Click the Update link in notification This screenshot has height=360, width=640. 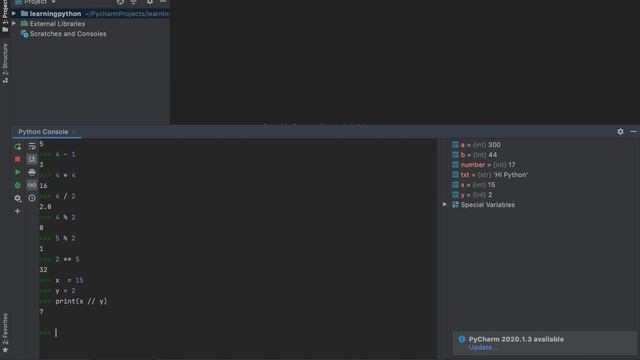483,347
